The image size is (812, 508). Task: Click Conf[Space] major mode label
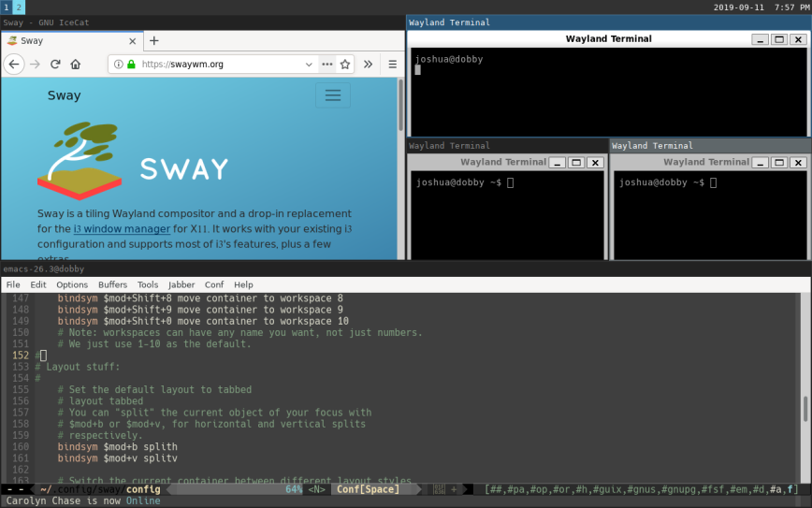368,489
